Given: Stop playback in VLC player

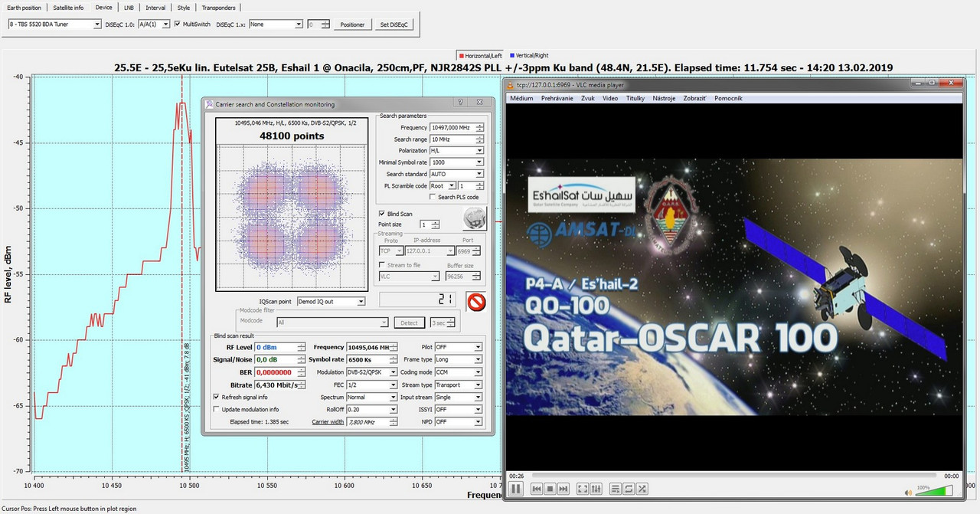Looking at the screenshot, I should click(x=550, y=489).
